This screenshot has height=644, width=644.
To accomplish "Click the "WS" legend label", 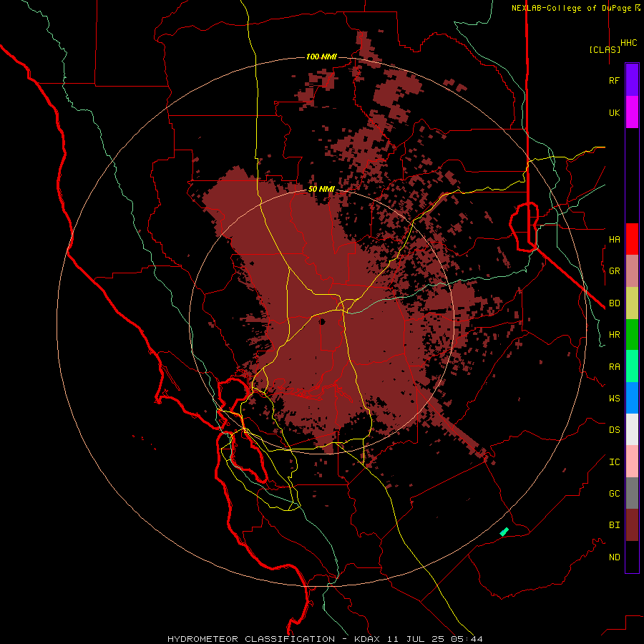I will (614, 398).
